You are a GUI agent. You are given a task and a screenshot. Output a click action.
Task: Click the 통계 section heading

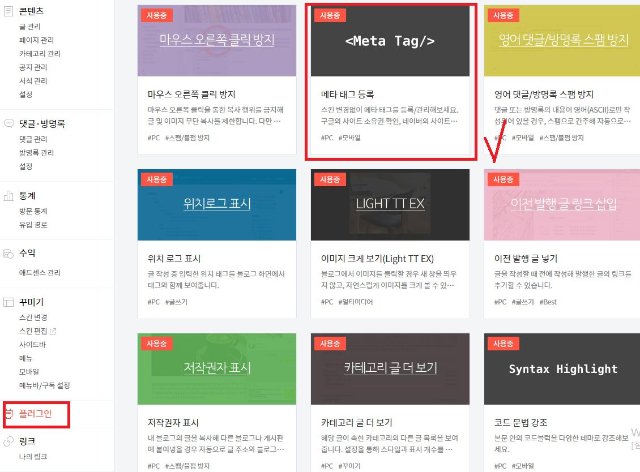coord(27,196)
